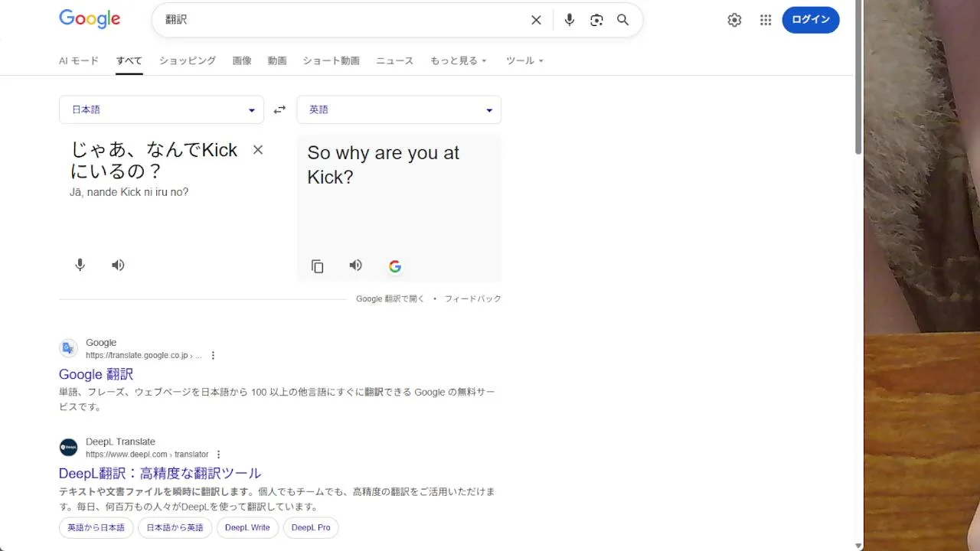
Task: Click the Google G icon under the translation
Action: (395, 266)
